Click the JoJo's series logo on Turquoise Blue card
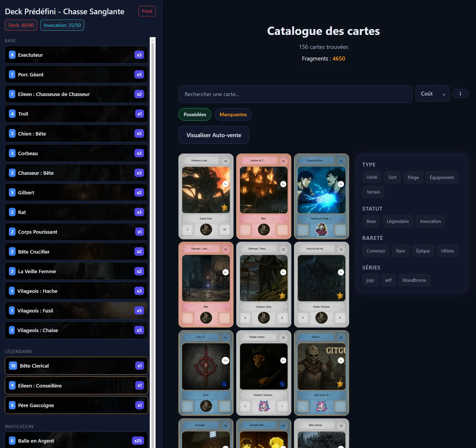476x448 pixels. pyautogui.click(x=321, y=230)
